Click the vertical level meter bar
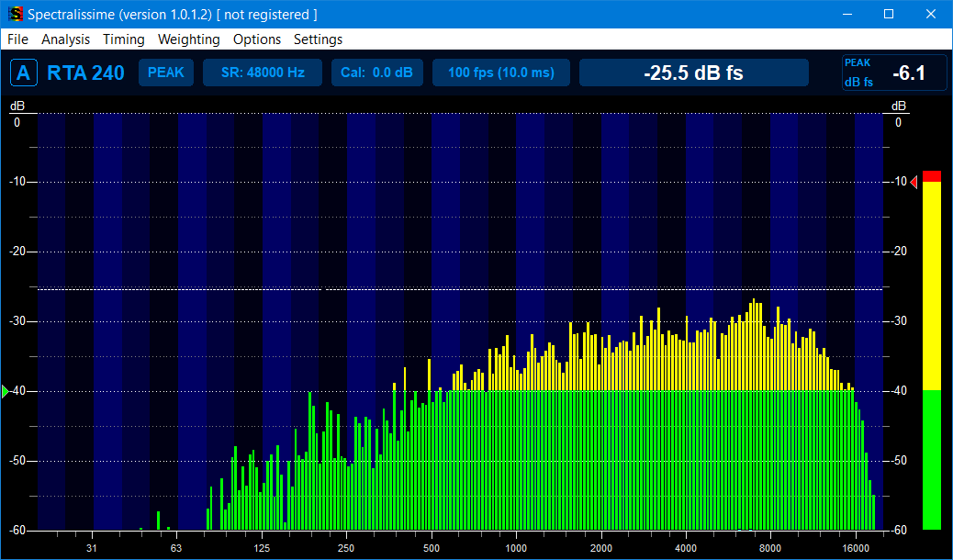Viewport: 953px width, 560px height. pyautogui.click(x=931, y=350)
